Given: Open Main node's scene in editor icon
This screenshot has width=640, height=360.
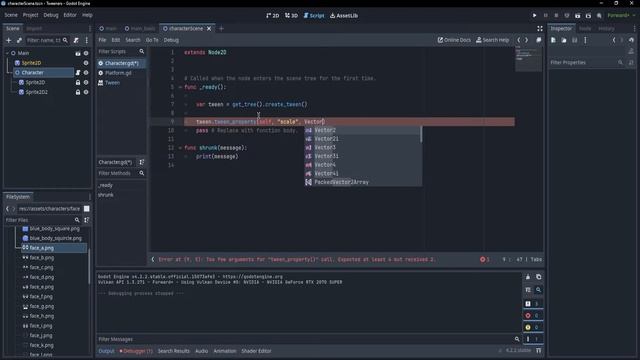Looking at the screenshot, I should click(78, 53).
